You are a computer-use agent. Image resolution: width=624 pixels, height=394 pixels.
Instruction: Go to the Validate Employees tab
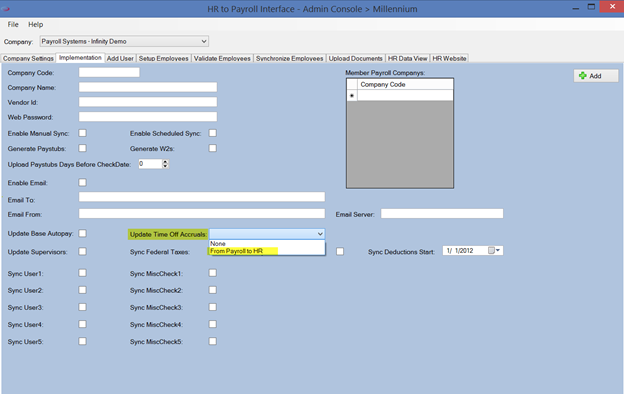coord(222,59)
